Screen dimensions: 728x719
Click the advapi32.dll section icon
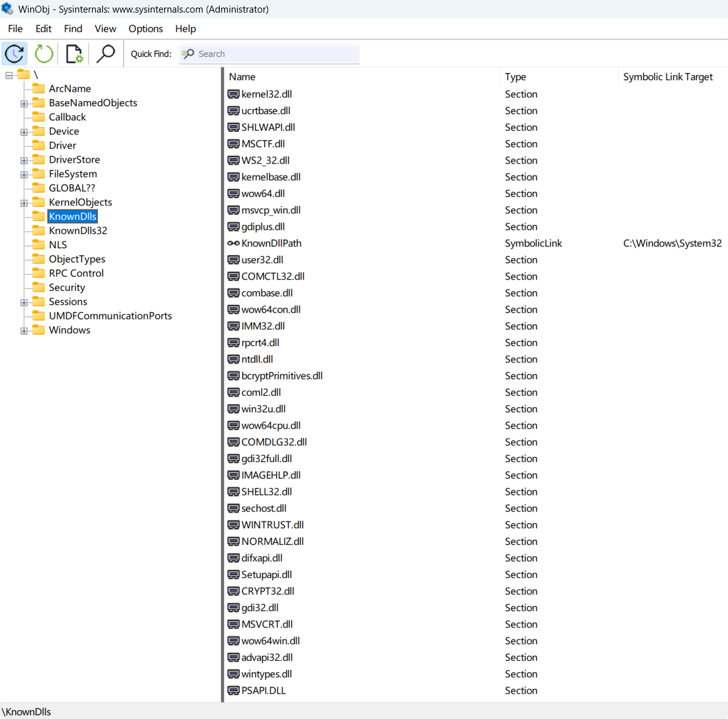[234, 657]
